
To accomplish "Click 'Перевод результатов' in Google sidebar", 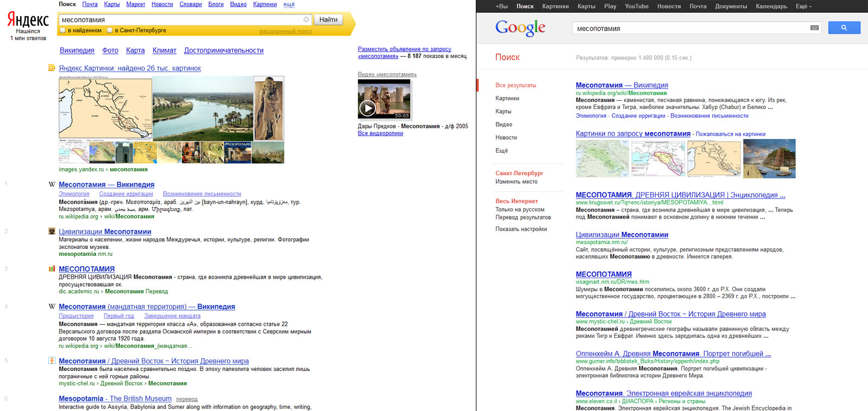I will (523, 217).
